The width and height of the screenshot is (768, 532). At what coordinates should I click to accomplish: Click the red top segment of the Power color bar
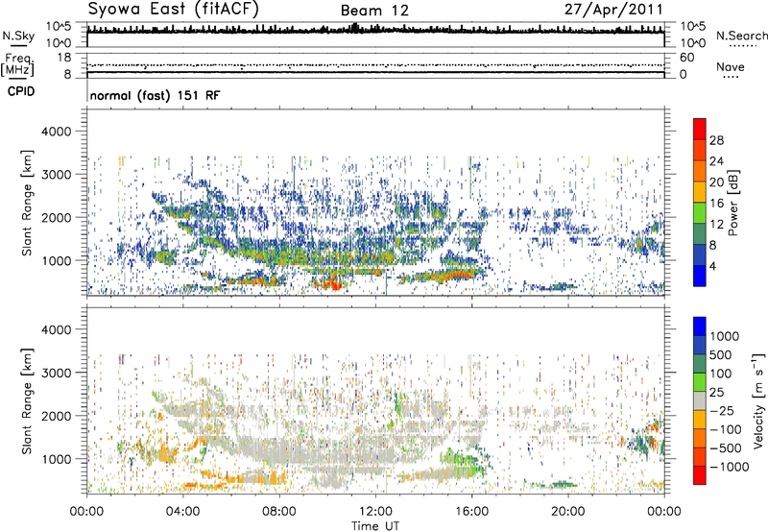coord(700,129)
